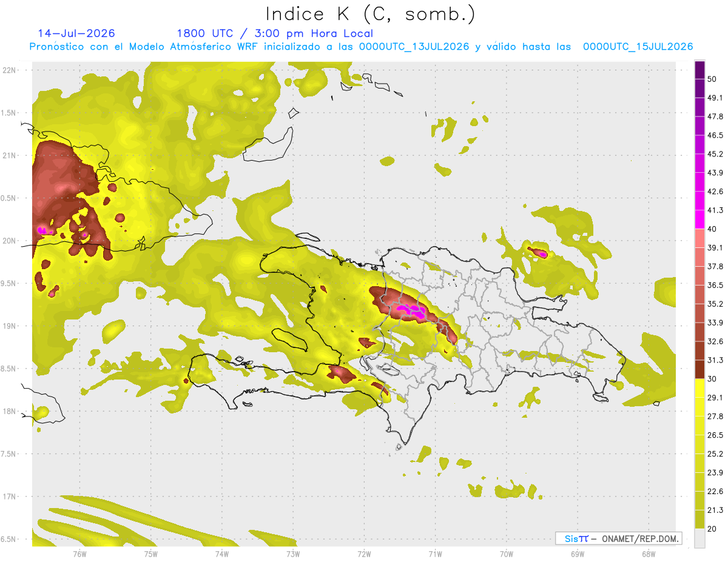Click the colorbar value '37.8'

[x=715, y=266]
